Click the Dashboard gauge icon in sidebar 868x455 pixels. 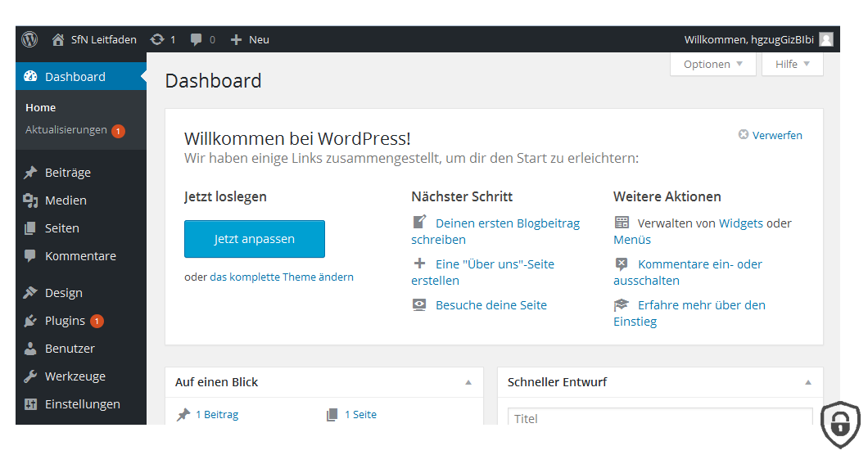(30, 76)
